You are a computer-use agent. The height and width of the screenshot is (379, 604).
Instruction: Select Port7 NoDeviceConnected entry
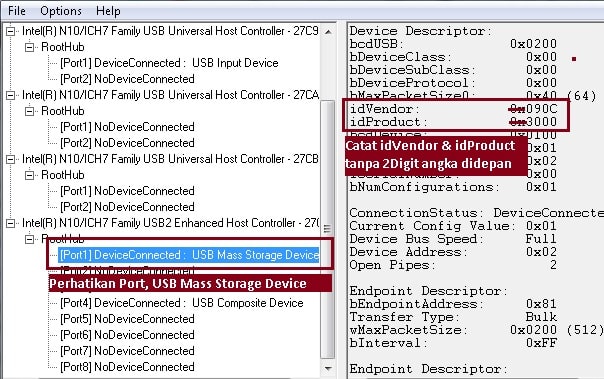pos(127,351)
